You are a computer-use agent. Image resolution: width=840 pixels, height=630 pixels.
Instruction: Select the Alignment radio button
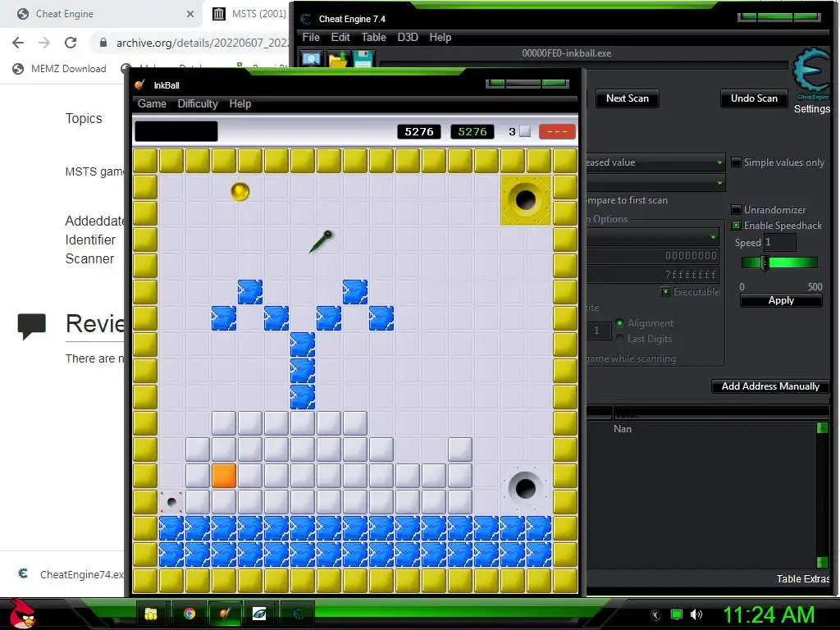coord(620,322)
